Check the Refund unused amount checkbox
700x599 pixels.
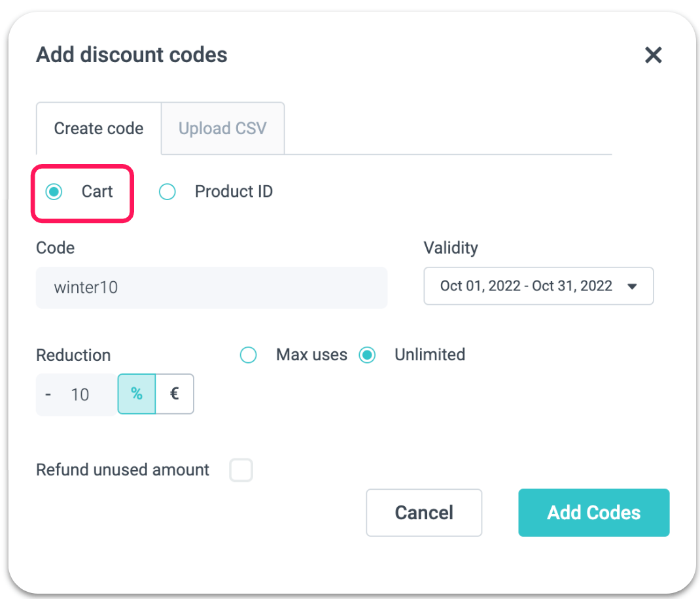[x=241, y=470]
